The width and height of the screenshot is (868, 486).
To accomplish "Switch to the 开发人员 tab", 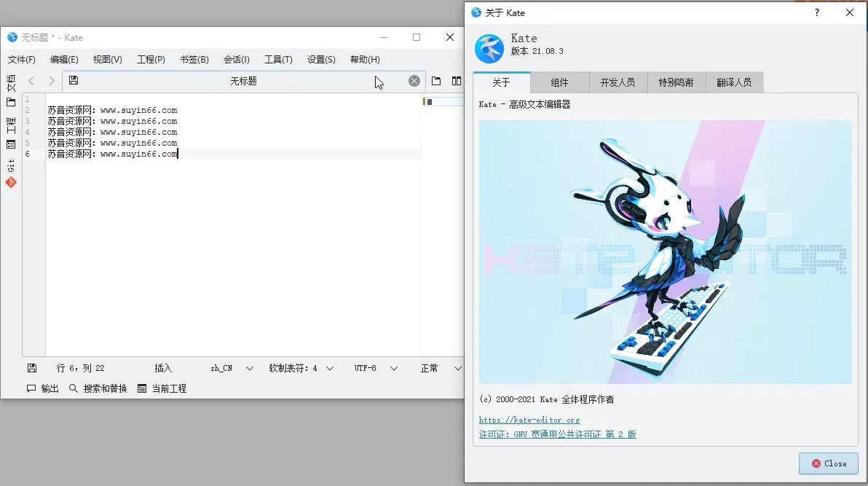I will [x=618, y=82].
